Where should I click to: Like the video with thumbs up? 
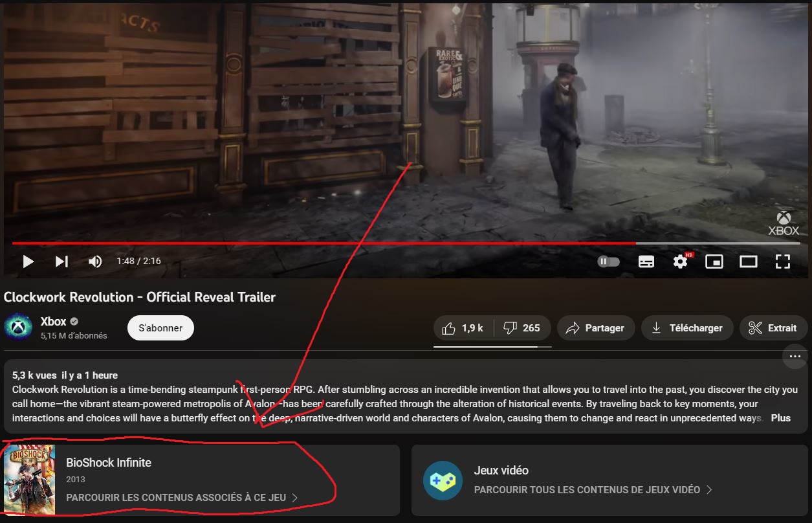point(464,328)
